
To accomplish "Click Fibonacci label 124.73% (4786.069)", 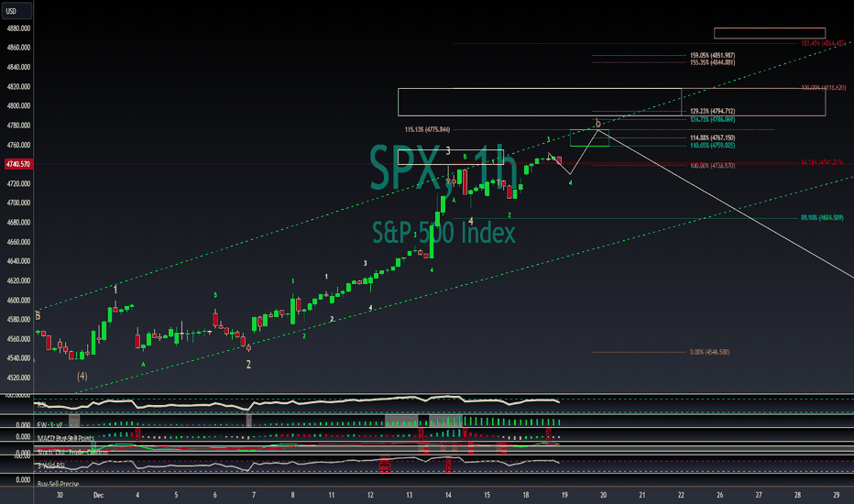I will click(x=712, y=119).
